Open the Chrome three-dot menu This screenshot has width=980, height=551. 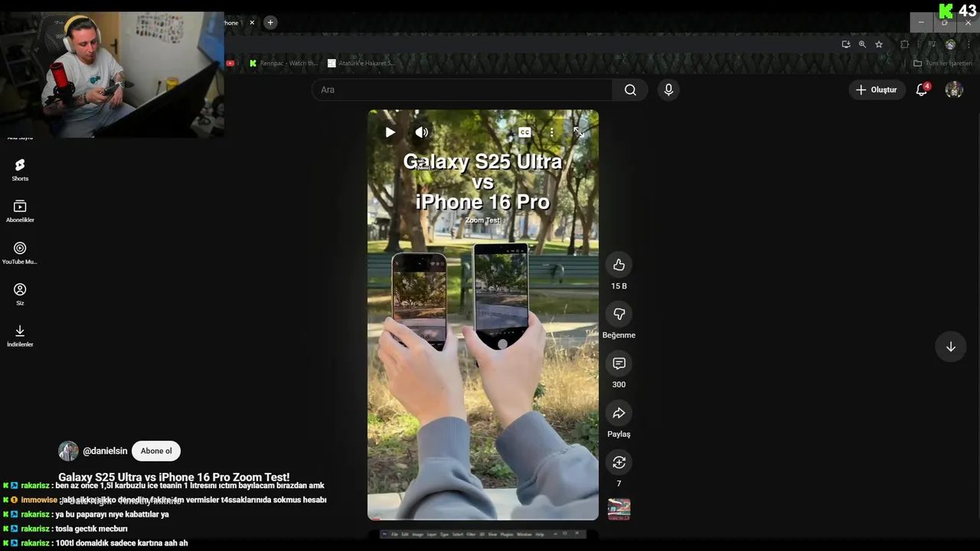tap(969, 44)
